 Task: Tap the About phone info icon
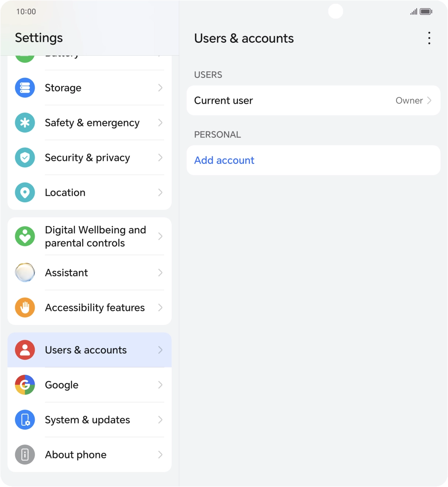tap(25, 455)
